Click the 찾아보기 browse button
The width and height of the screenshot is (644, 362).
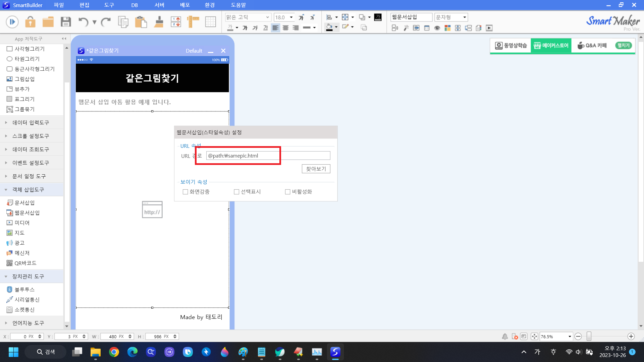click(316, 169)
